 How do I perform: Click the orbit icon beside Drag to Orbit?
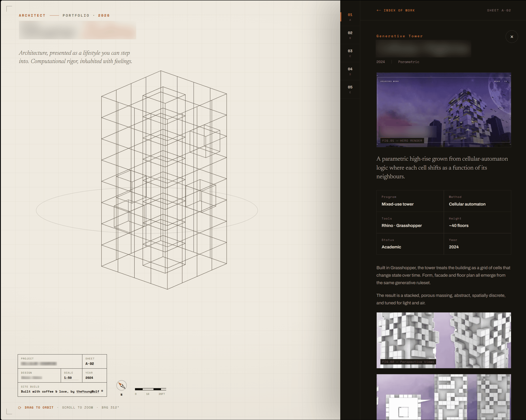[x=20, y=408]
